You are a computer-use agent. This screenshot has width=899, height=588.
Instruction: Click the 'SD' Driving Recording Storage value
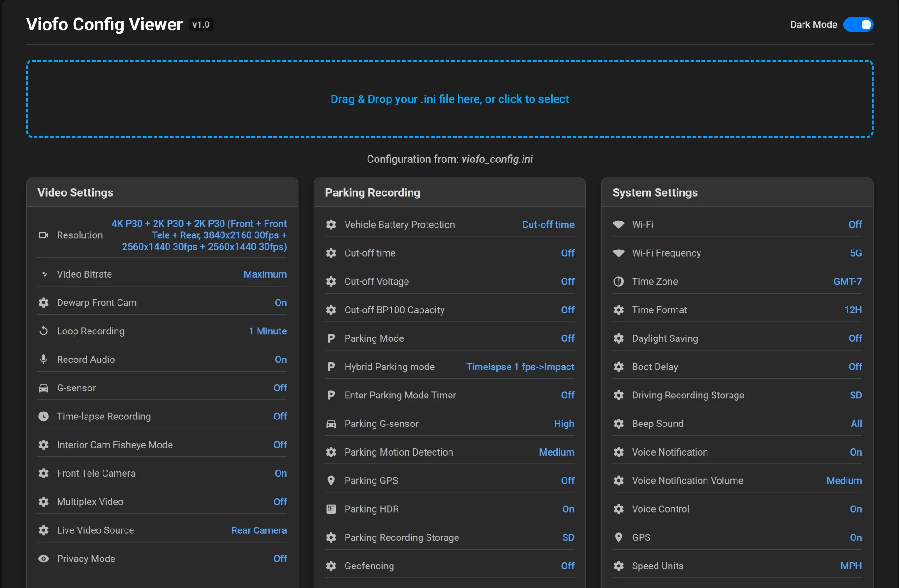click(x=856, y=395)
